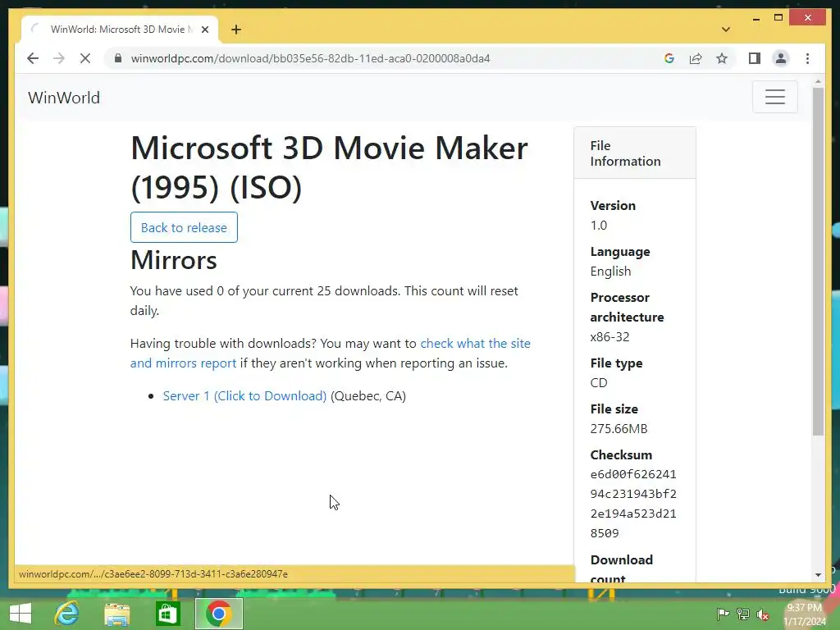The width and height of the screenshot is (840, 630).
Task: Click the muted volume tray icon
Action: coord(763,614)
